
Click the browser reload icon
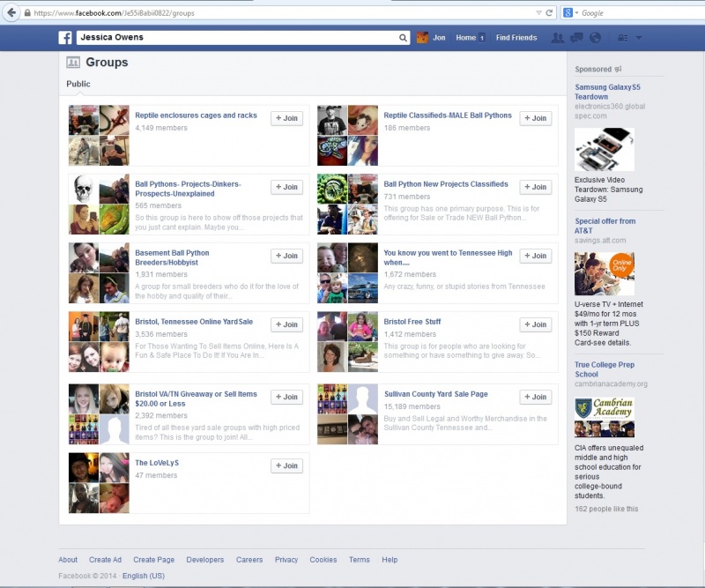[549, 13]
